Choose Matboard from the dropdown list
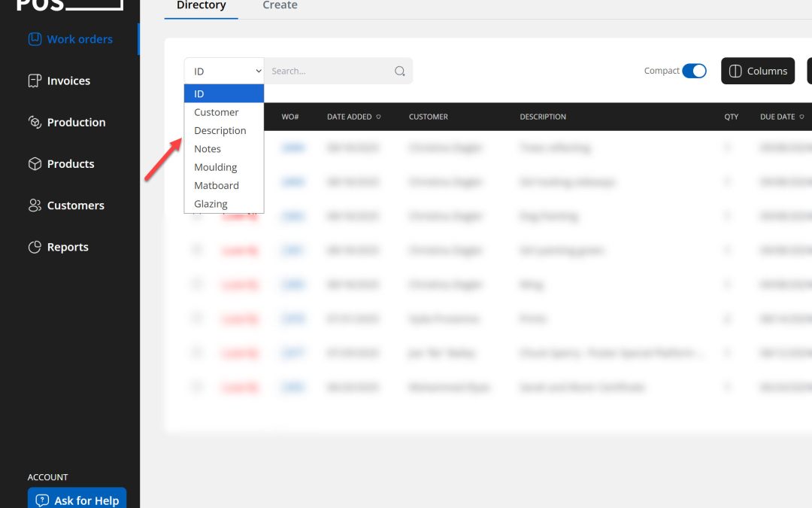 pos(224,186)
